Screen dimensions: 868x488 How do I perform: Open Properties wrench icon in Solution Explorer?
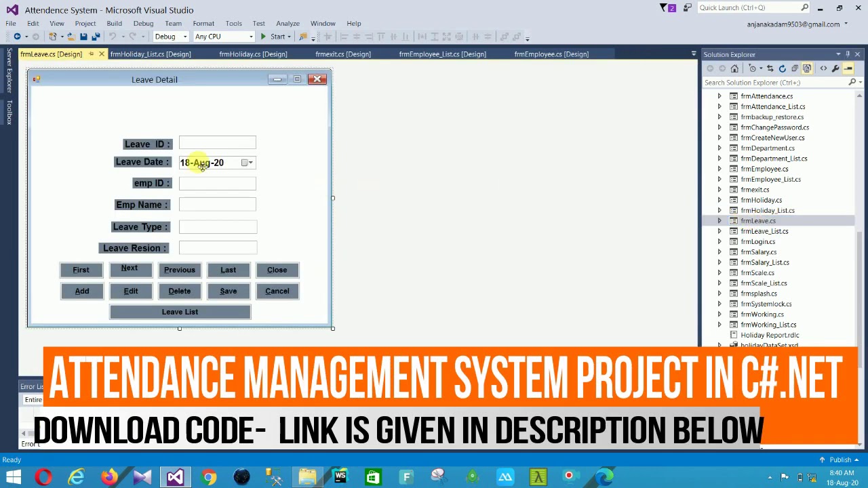pyautogui.click(x=835, y=68)
